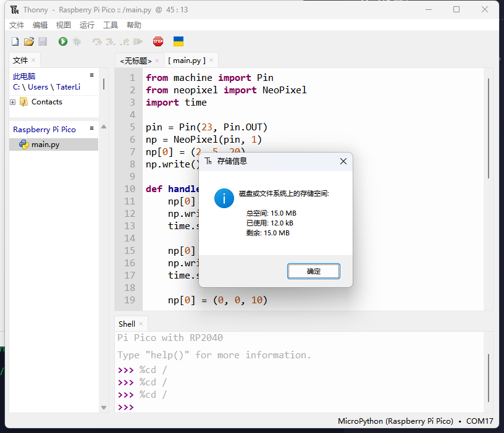Click the Thonny logo in the title bar
Image resolution: width=504 pixels, height=433 pixels.
(x=14, y=10)
